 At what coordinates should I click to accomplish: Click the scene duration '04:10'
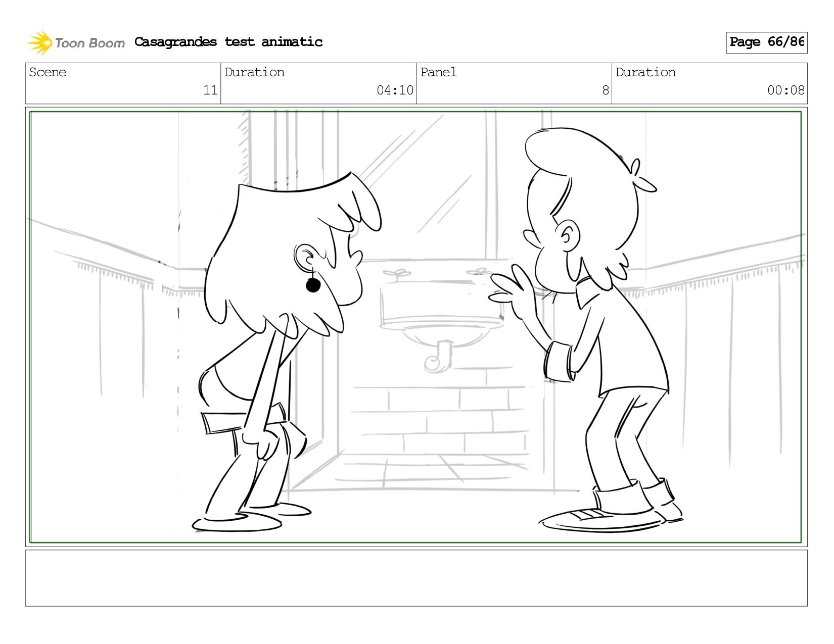(x=395, y=90)
